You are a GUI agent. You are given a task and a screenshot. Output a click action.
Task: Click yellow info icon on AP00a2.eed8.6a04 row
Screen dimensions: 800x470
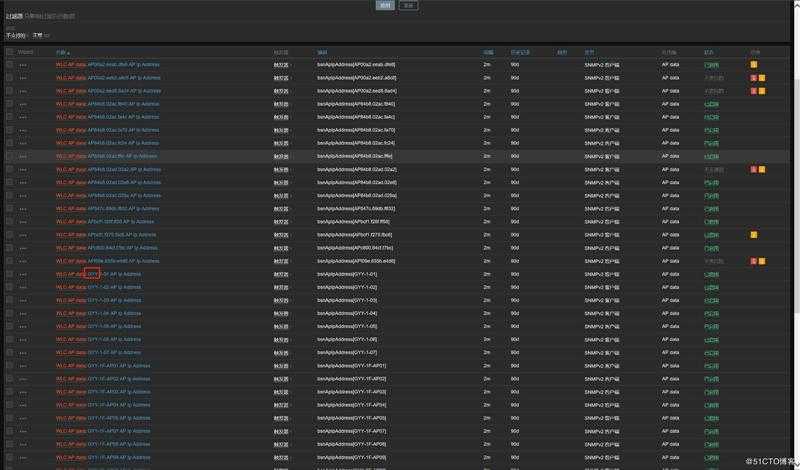[762, 91]
